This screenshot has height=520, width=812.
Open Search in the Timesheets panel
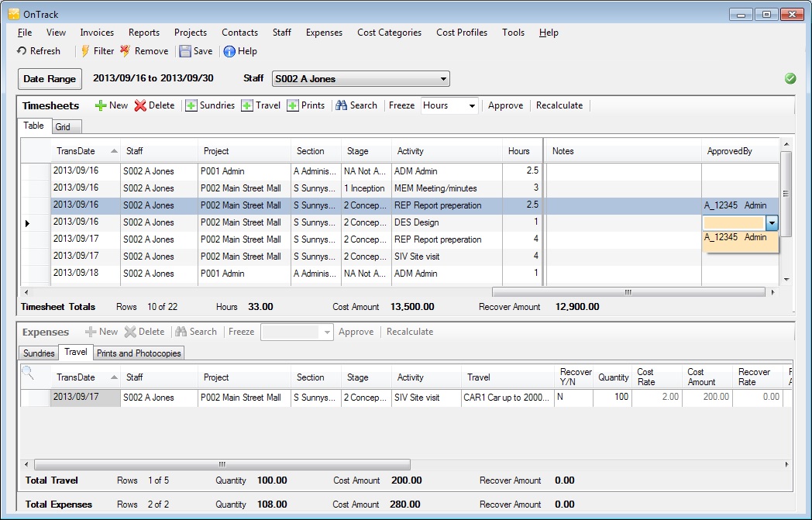(x=356, y=105)
